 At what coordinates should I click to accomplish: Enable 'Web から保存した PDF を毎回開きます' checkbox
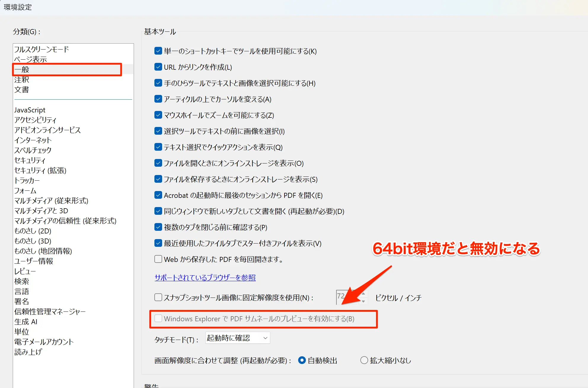click(x=158, y=259)
